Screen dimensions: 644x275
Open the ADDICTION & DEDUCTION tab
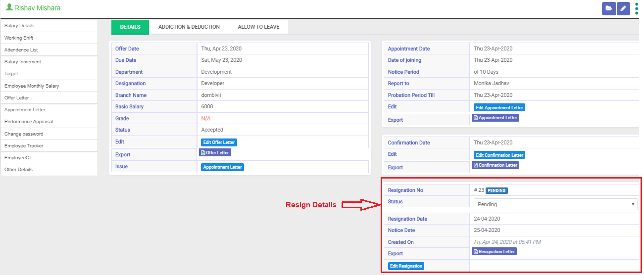coord(189,27)
